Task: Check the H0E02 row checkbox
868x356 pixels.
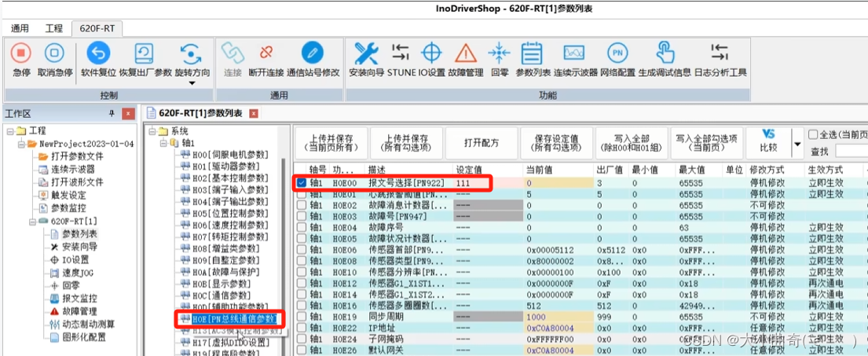Action: coord(301,205)
